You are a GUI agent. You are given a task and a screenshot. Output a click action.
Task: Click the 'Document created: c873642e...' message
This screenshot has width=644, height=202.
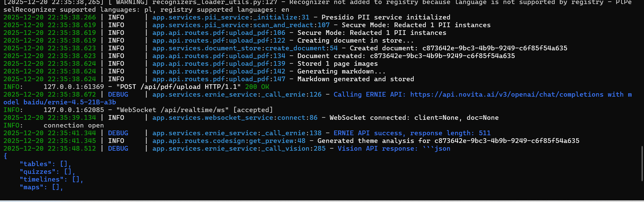tap(406, 56)
